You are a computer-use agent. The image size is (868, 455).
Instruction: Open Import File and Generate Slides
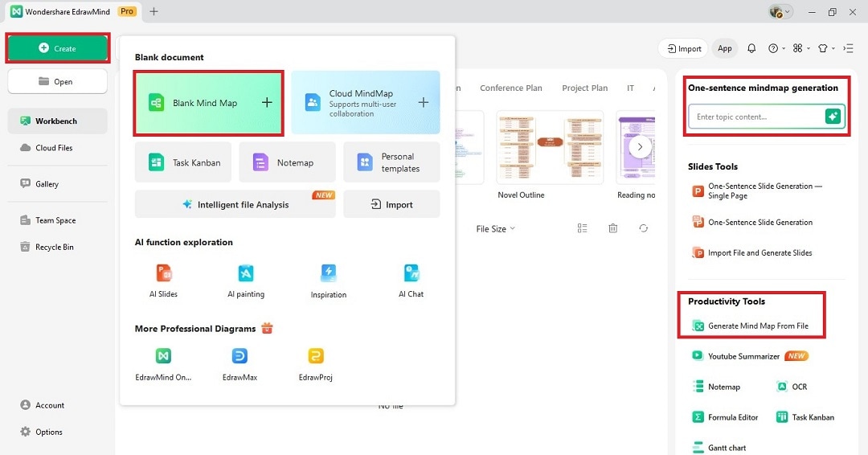(752, 252)
